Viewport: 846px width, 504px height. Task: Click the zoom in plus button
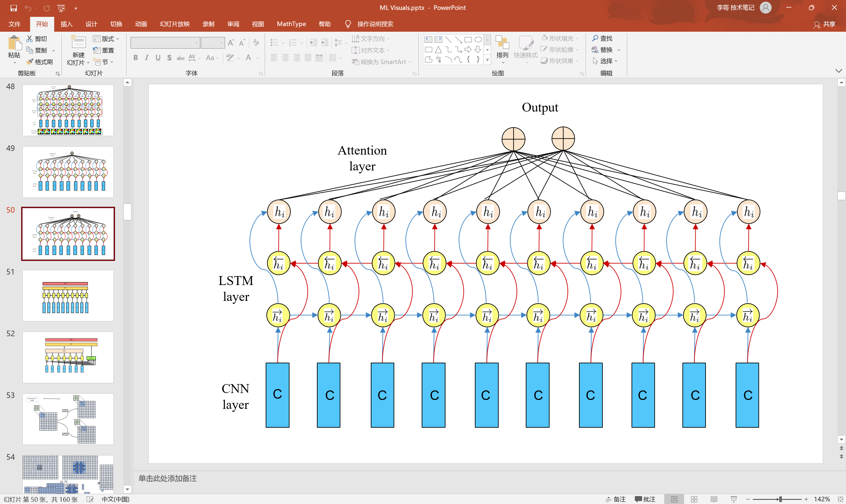806,499
